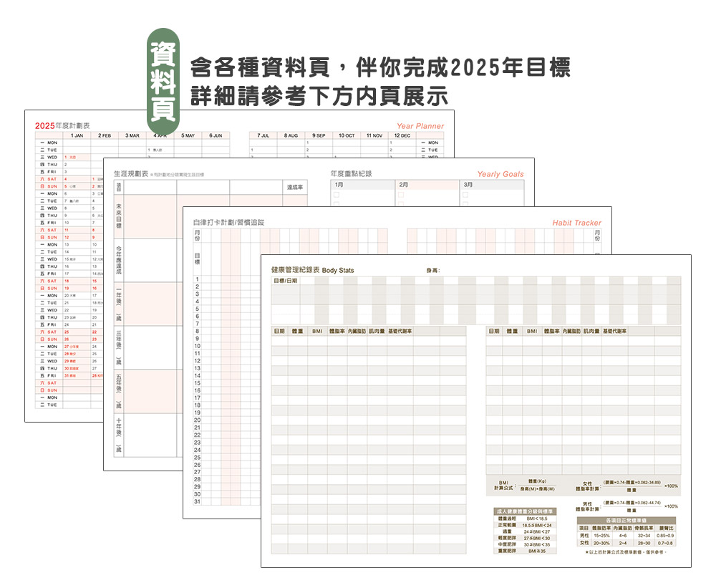716x588 pixels.
Task: Select the 8 AUG column header
Action: point(291,135)
